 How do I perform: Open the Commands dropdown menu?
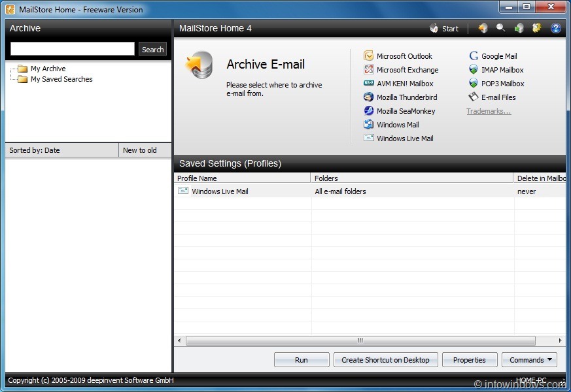click(x=530, y=359)
